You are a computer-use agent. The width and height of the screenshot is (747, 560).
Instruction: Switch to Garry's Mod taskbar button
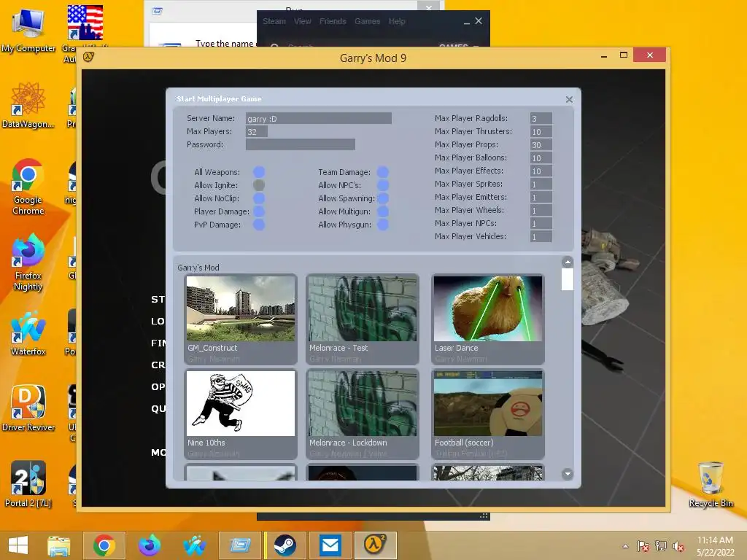coord(376,545)
